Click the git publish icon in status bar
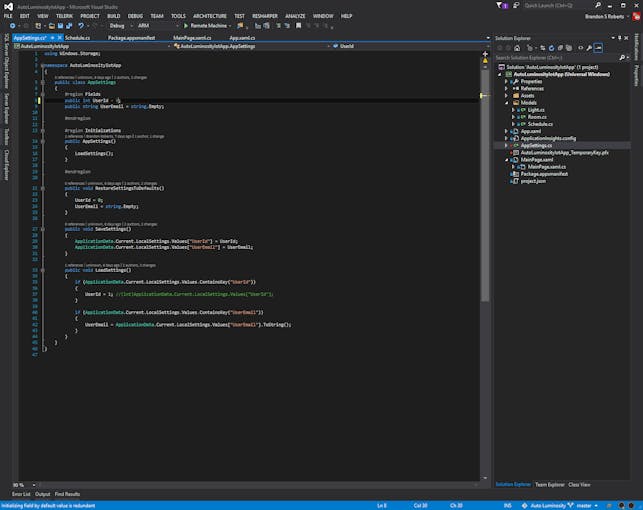Viewport: 643px width, 510px height. 524,505
